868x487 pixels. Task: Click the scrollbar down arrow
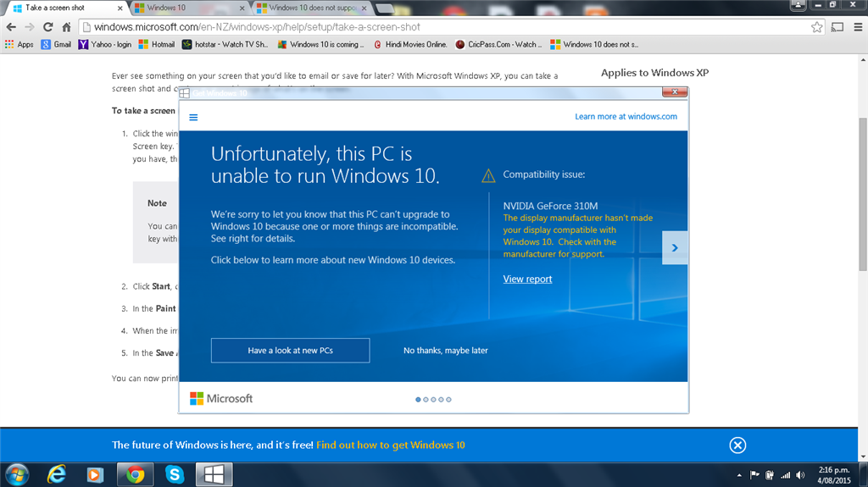click(863, 457)
